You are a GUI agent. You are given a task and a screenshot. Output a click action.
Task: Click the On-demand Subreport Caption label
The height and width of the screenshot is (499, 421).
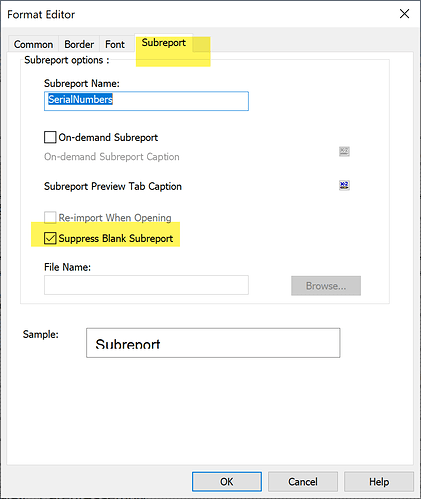112,157
